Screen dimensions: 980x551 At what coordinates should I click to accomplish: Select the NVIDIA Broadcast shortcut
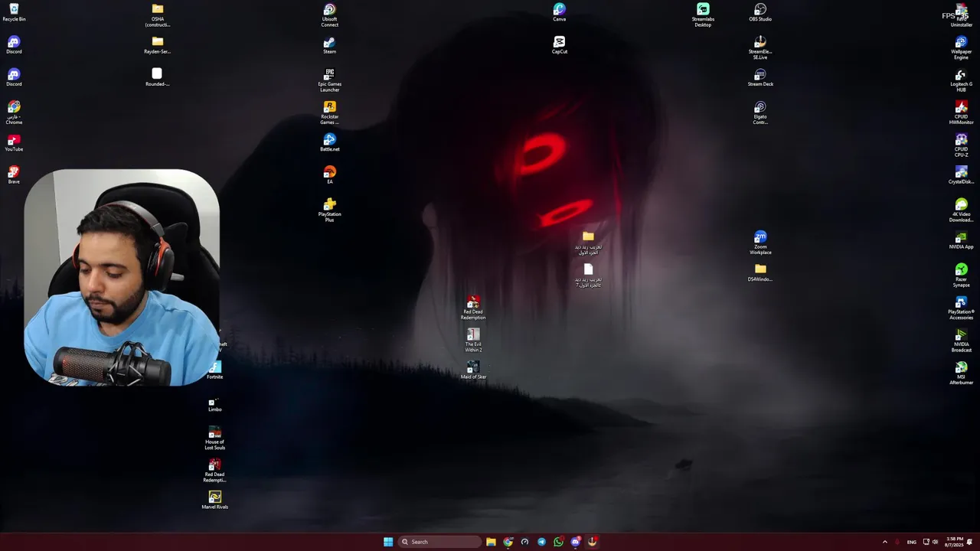[961, 341]
